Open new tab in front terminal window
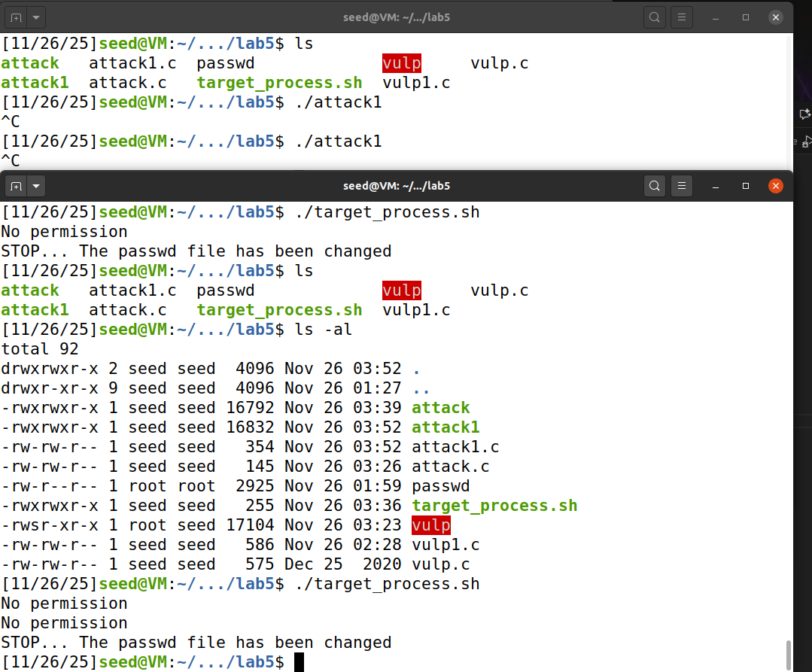 [x=16, y=186]
